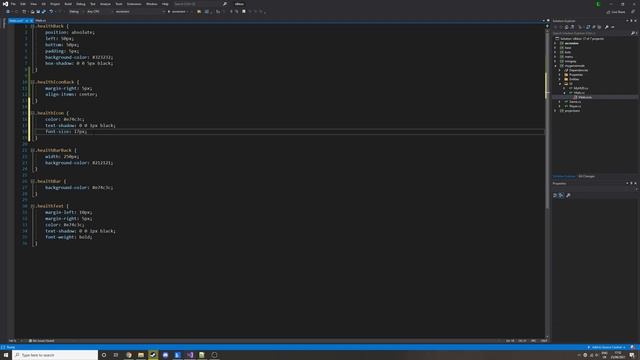The height and width of the screenshot is (360, 640).
Task: Switch to the Git Changes tab
Action: tap(587, 176)
